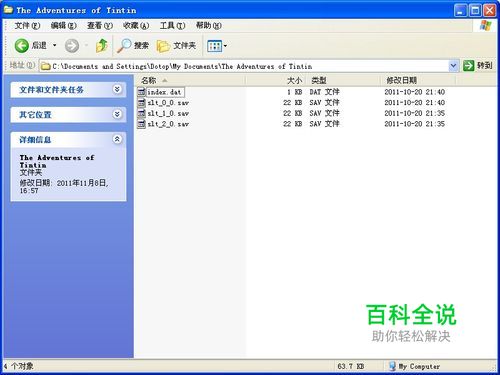This screenshot has width=500, height=375.
Task: Toggle the Folders (文件夹) pane
Action: pyautogui.click(x=176, y=46)
